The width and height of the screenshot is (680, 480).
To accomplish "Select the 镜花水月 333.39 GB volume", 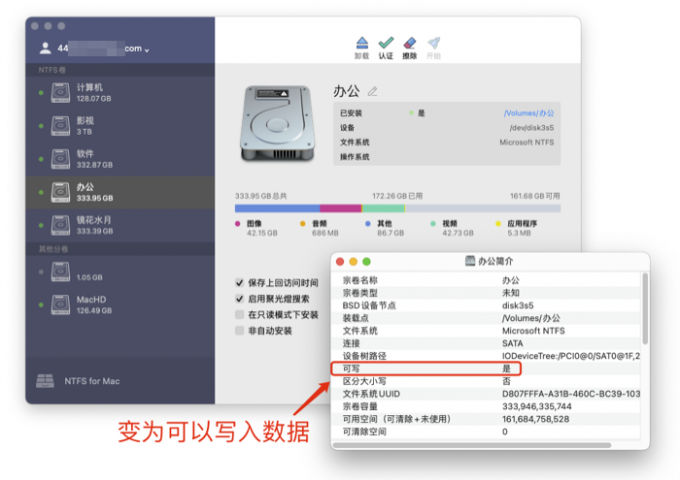I will click(120, 225).
